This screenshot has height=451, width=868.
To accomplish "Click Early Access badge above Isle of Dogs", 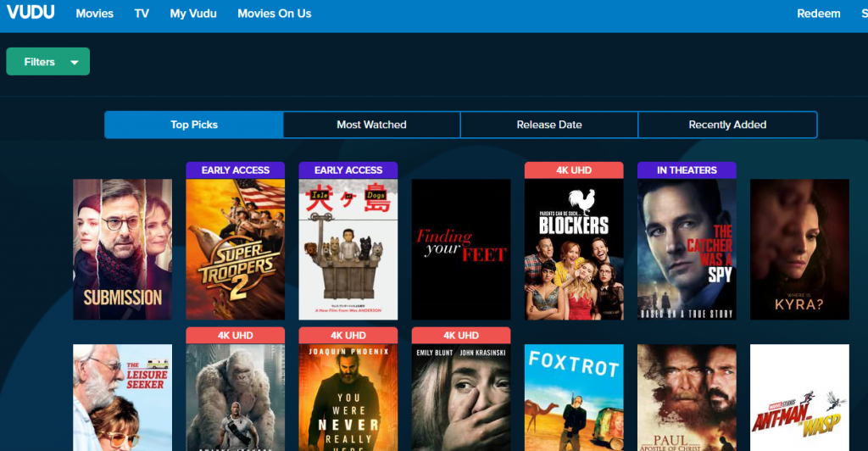I will [348, 170].
